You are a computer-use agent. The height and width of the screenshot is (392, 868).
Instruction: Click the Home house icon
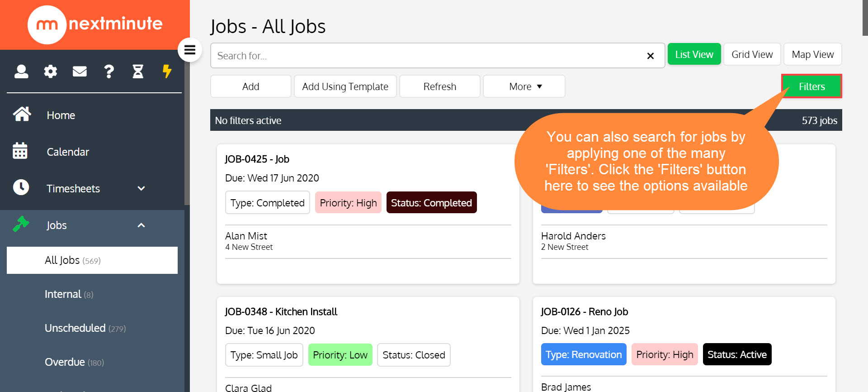click(x=22, y=114)
